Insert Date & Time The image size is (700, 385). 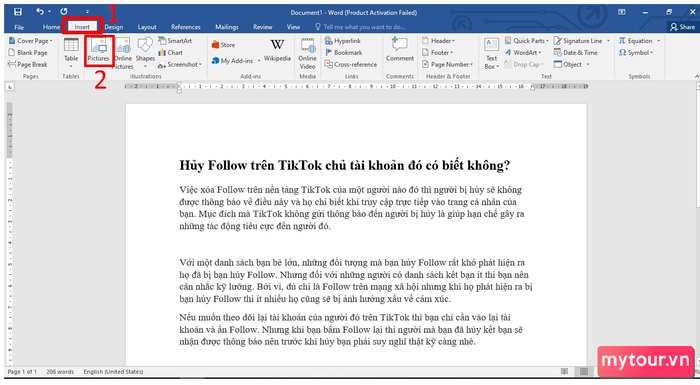pos(576,53)
